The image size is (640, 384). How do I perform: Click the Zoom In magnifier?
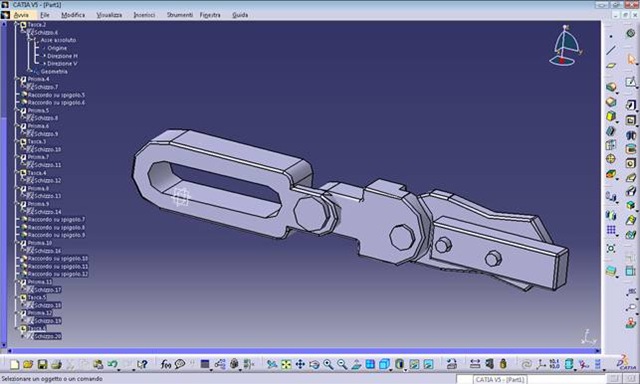[328, 364]
